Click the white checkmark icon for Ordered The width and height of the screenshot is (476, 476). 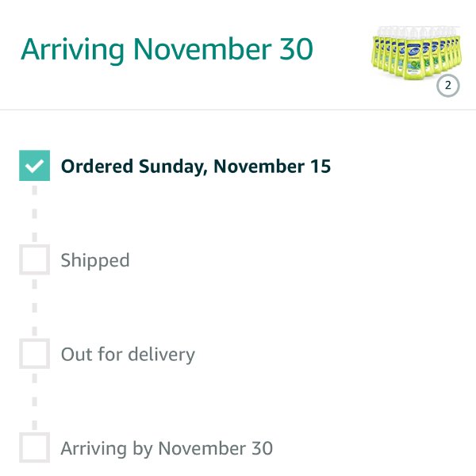34,166
